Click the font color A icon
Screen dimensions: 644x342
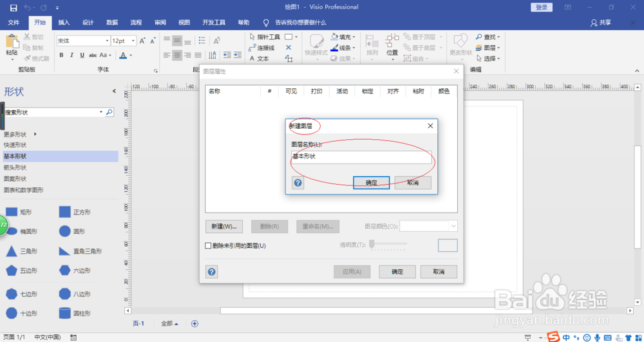(123, 55)
